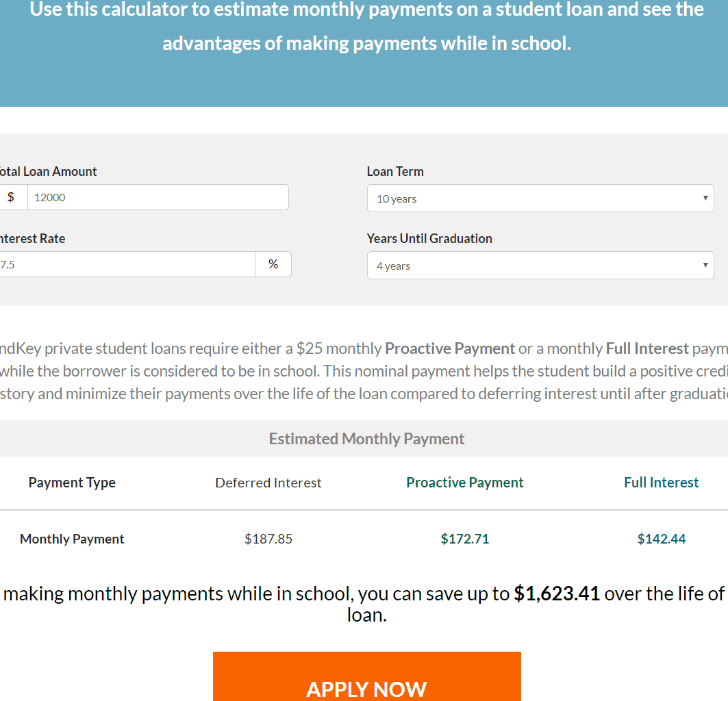Click the $172.71 Proactive Payment value
The image size is (728, 701).
click(x=464, y=539)
